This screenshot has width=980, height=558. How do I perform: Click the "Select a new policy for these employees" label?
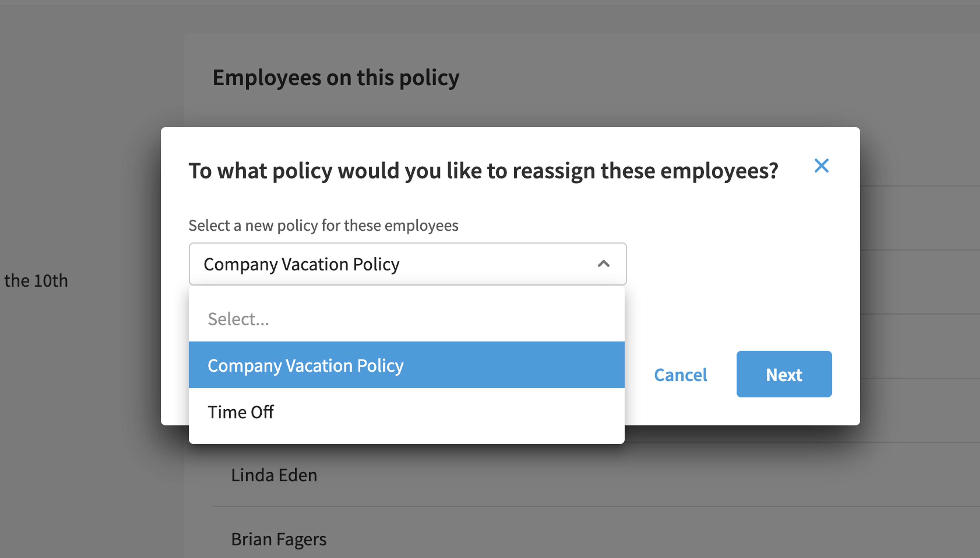[x=323, y=225]
